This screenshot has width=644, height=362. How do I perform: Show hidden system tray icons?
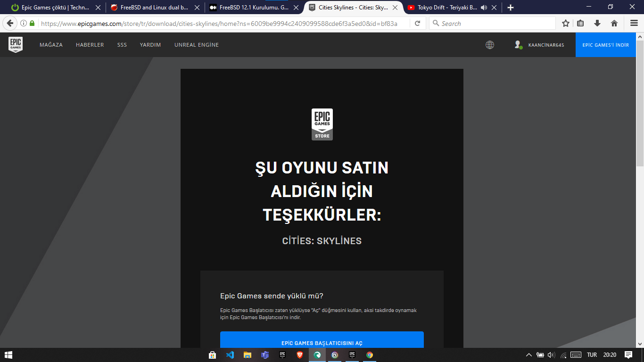528,355
